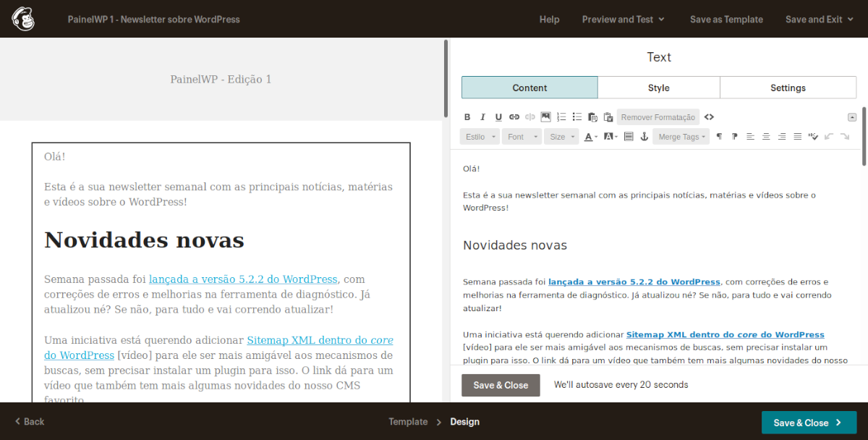Open the text color picker
The image size is (868, 440).
pos(591,137)
